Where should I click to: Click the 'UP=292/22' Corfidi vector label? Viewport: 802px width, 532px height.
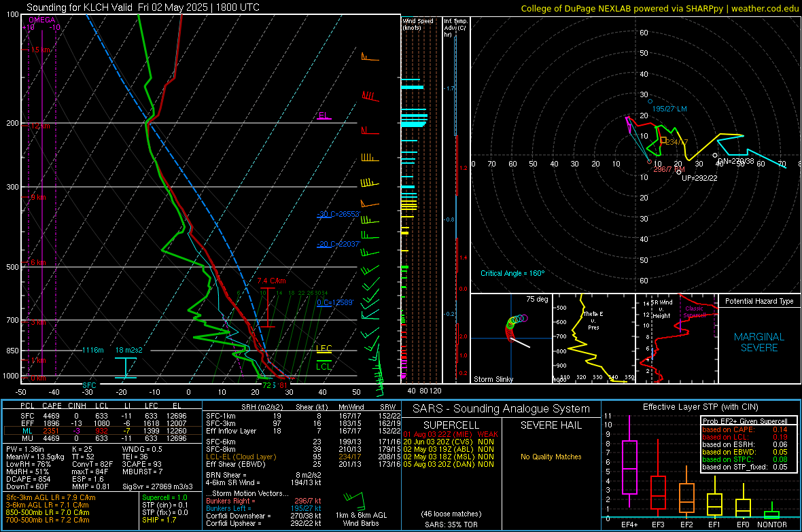tap(699, 178)
